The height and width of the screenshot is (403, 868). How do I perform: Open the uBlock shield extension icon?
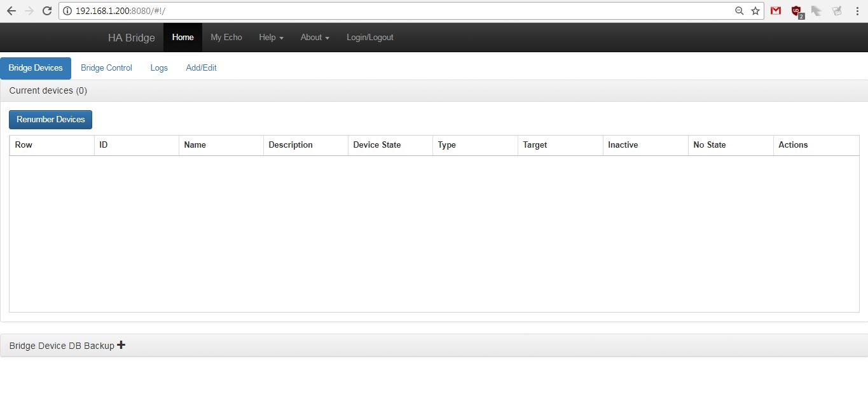pos(797,11)
